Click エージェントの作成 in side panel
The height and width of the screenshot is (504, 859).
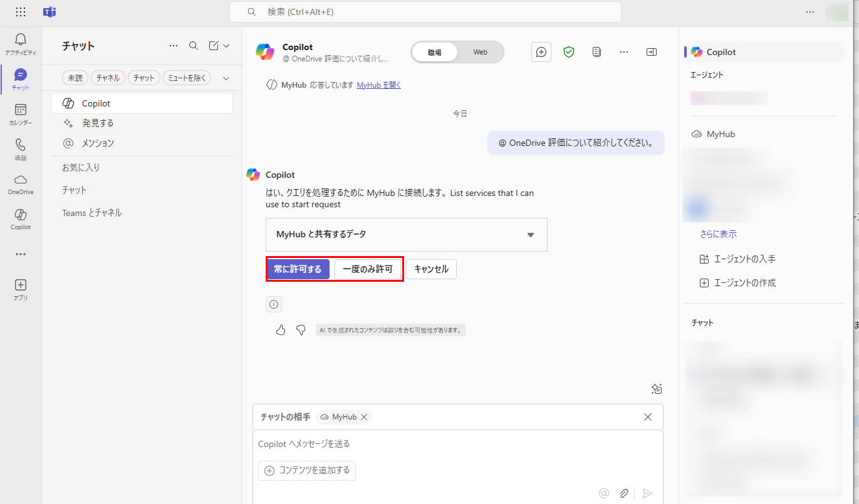(x=737, y=283)
